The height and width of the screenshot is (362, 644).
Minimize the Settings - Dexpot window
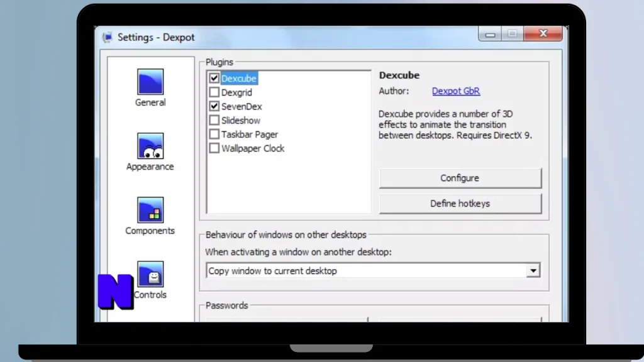coord(490,34)
